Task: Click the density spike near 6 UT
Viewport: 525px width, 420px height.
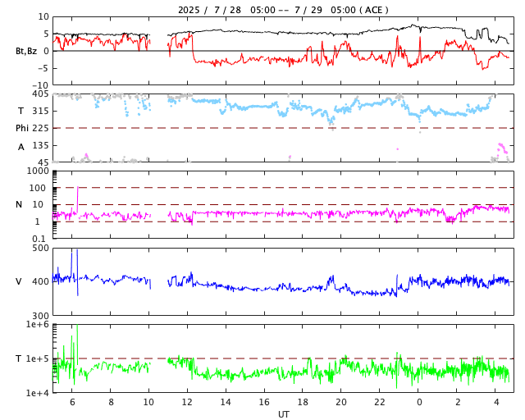Action: pyautogui.click(x=78, y=199)
